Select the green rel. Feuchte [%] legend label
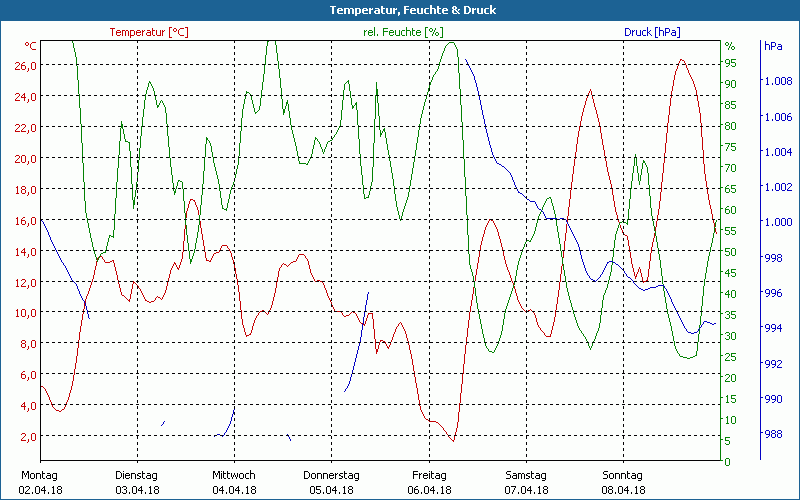Image resolution: width=800 pixels, height=500 pixels. tap(401, 32)
